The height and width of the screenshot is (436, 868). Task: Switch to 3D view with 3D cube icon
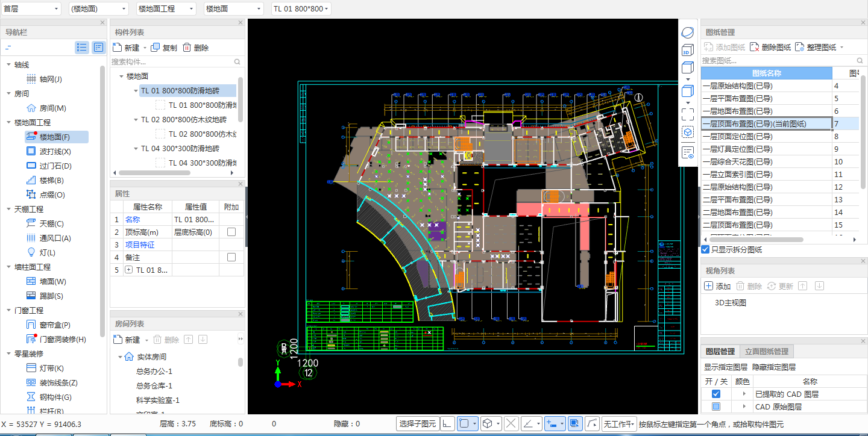pos(688,51)
